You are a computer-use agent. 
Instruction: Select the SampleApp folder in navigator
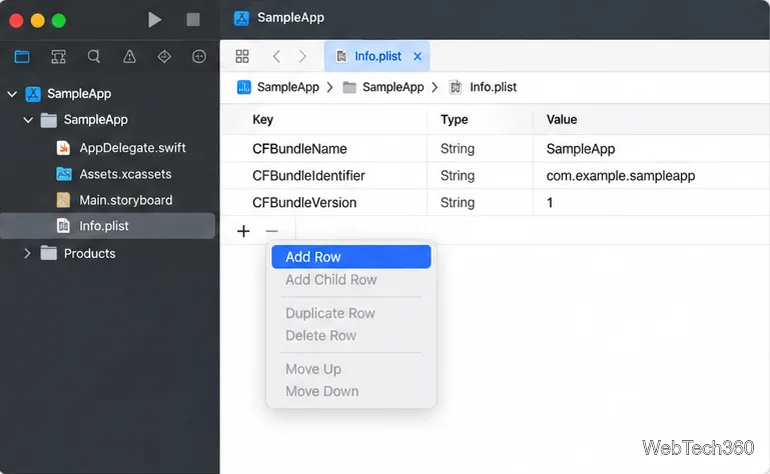click(x=95, y=120)
